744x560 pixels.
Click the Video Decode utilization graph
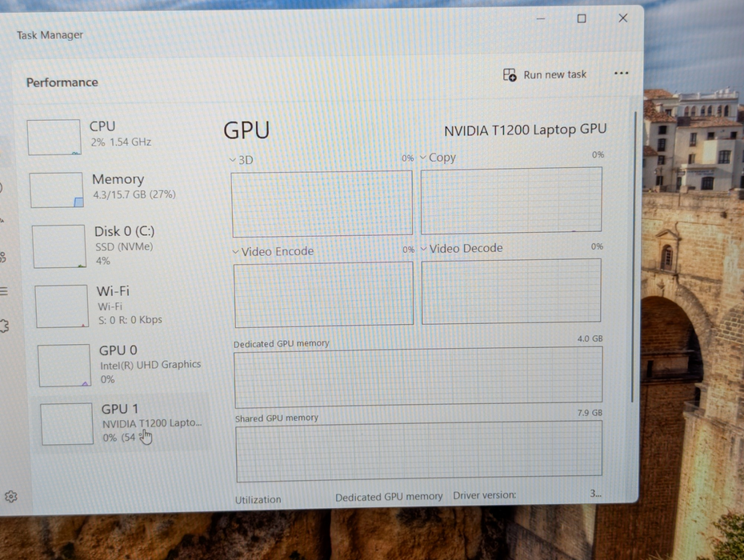click(x=511, y=291)
